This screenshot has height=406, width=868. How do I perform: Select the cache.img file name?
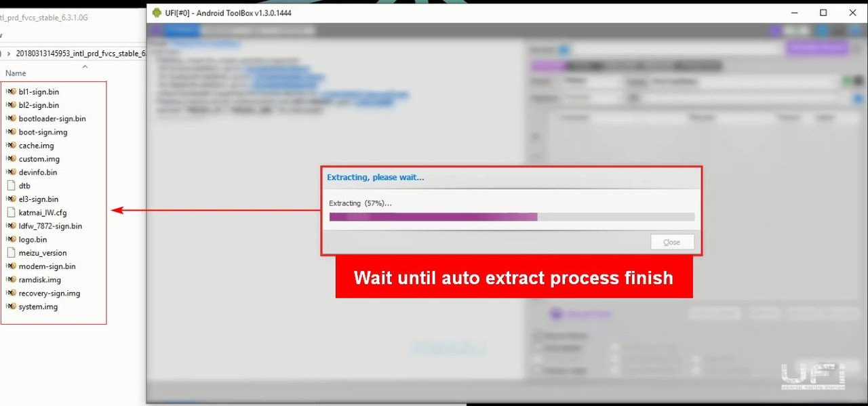(x=37, y=146)
